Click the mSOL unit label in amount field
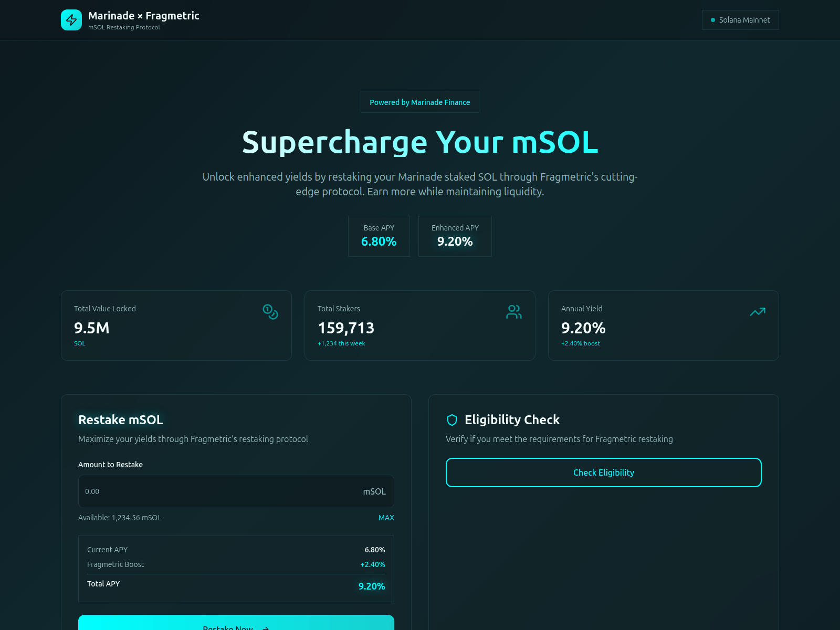Image resolution: width=840 pixels, height=630 pixels. [374, 491]
